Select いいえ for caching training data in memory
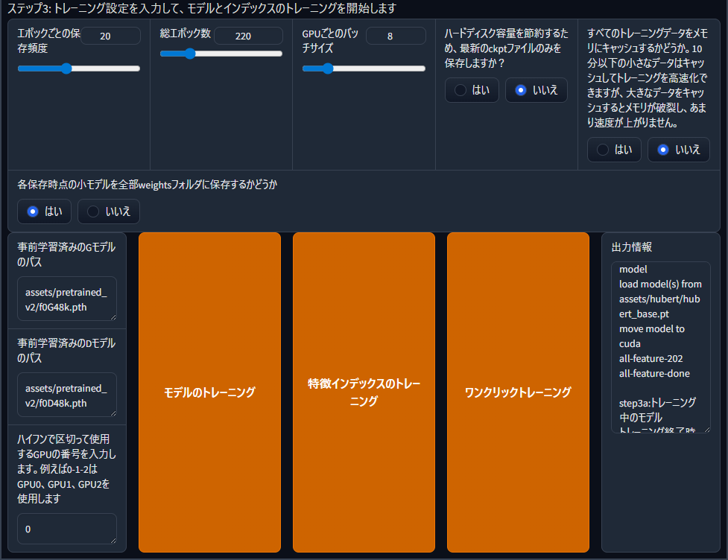The image size is (728, 560). coord(678,150)
